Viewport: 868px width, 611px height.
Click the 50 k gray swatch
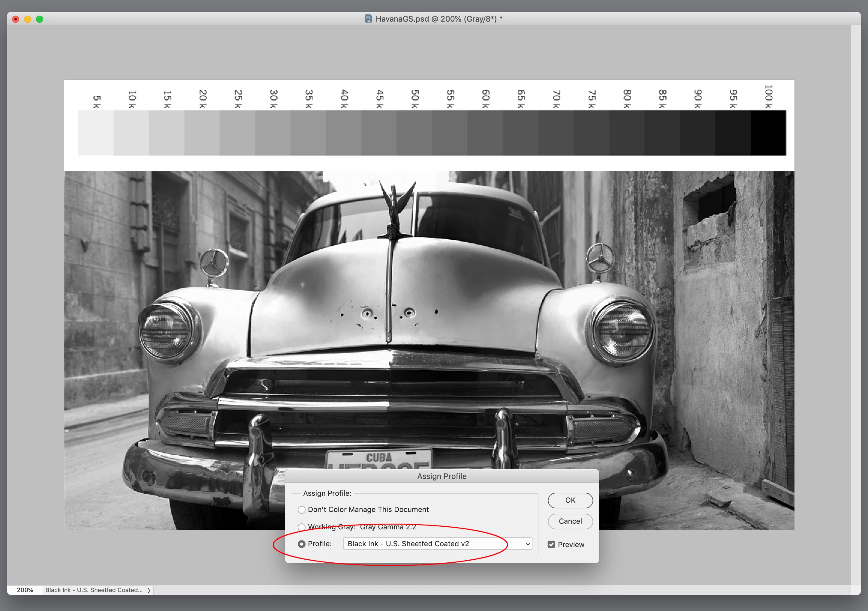pos(414,133)
